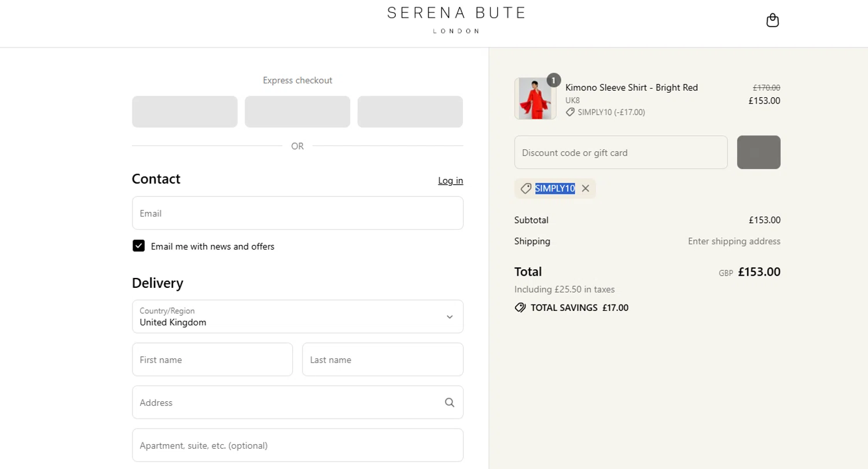Open the Country/Region dropdown
868x469 pixels.
(297, 317)
